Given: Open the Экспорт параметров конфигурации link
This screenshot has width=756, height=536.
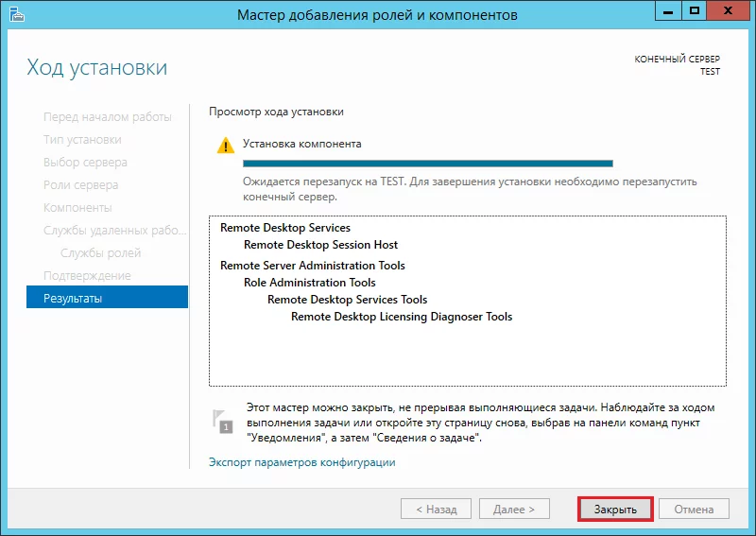Looking at the screenshot, I should click(x=301, y=462).
